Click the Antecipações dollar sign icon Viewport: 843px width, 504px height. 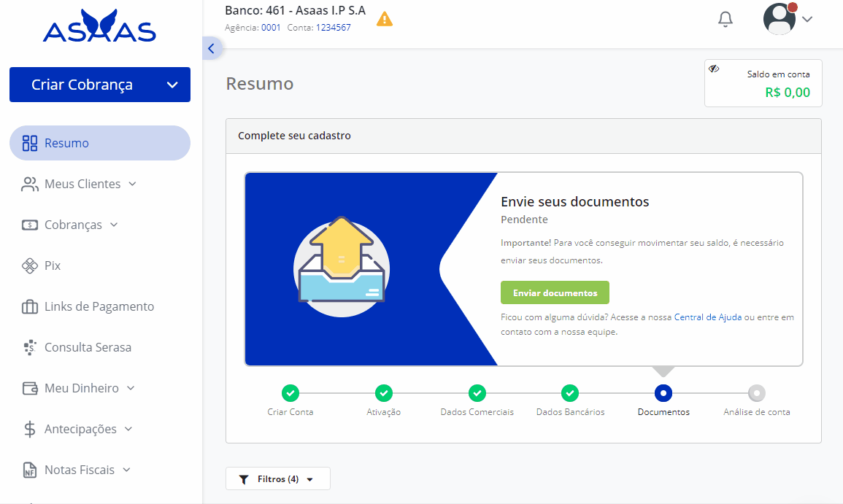30,429
